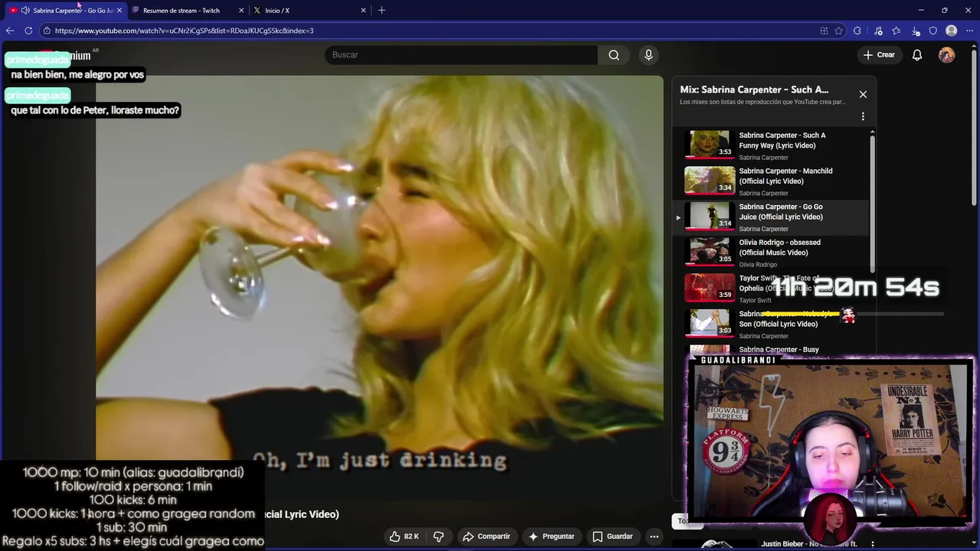Close the Inicio / X tab
The image size is (980, 551).
coord(364,10)
